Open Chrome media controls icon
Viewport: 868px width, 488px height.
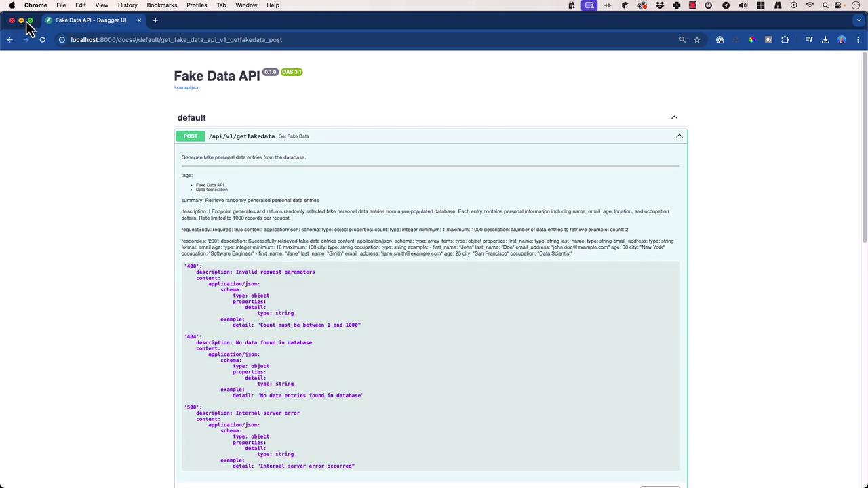(809, 40)
